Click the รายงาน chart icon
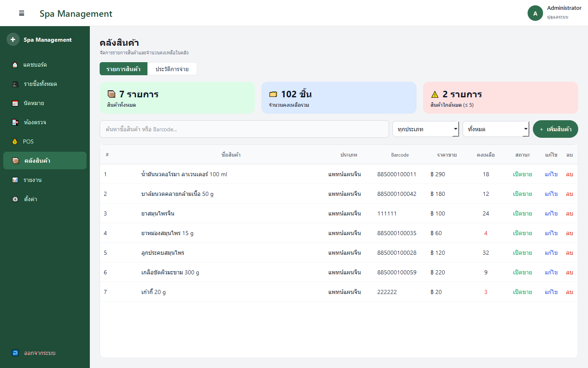 click(15, 180)
